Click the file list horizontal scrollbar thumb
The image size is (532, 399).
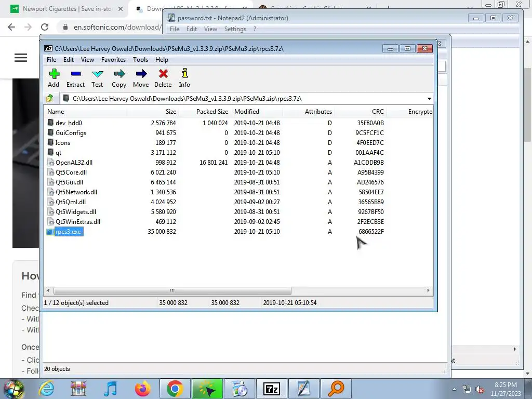[172, 290]
